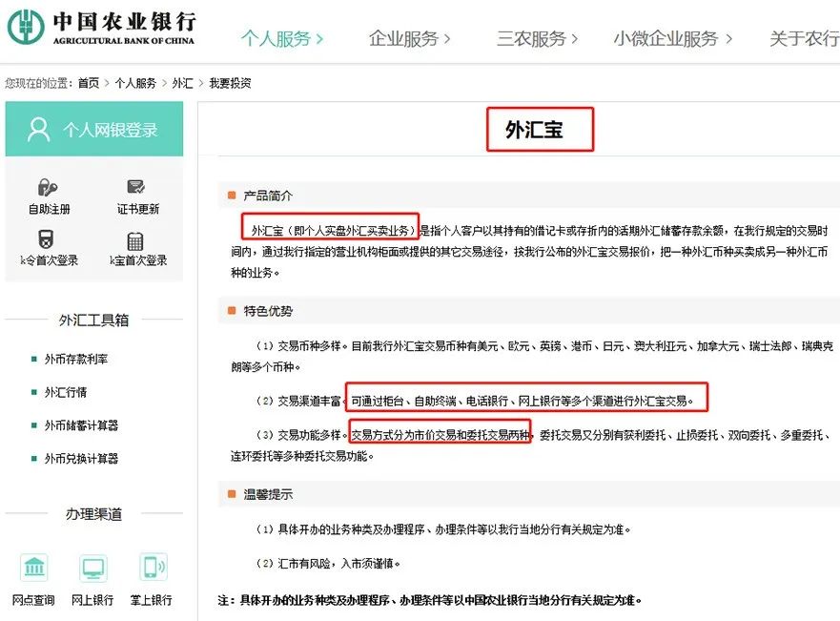Click the 网上银行 online banking monitor icon
The height and width of the screenshot is (621, 840).
(92, 567)
